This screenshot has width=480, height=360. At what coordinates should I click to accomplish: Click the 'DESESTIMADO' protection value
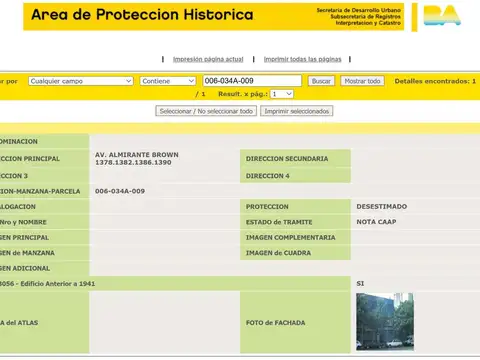pyautogui.click(x=382, y=206)
